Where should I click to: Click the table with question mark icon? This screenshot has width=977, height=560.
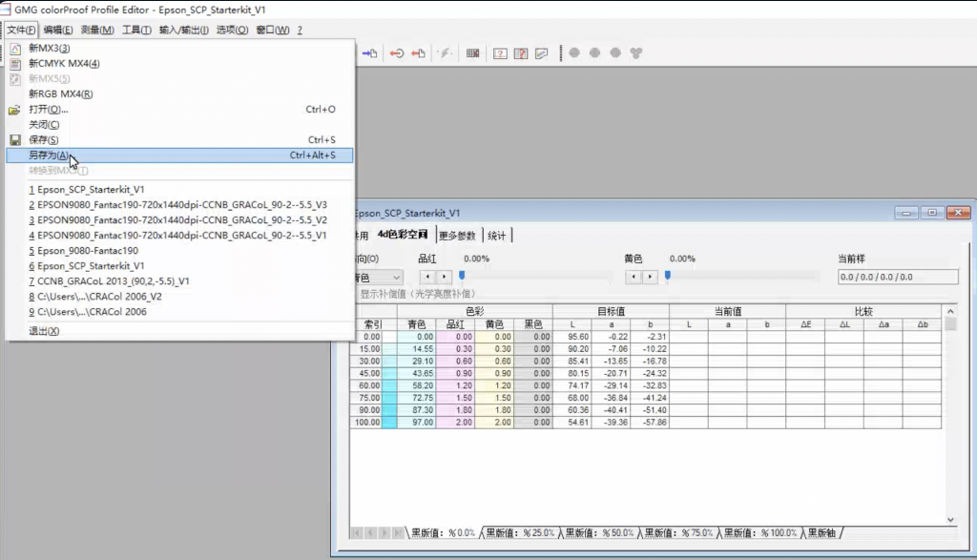coord(521,53)
